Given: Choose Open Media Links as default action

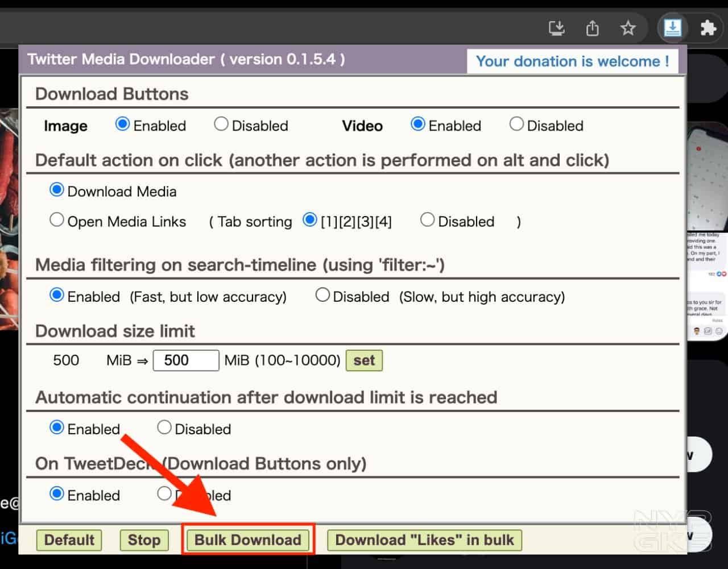Looking at the screenshot, I should (x=56, y=220).
